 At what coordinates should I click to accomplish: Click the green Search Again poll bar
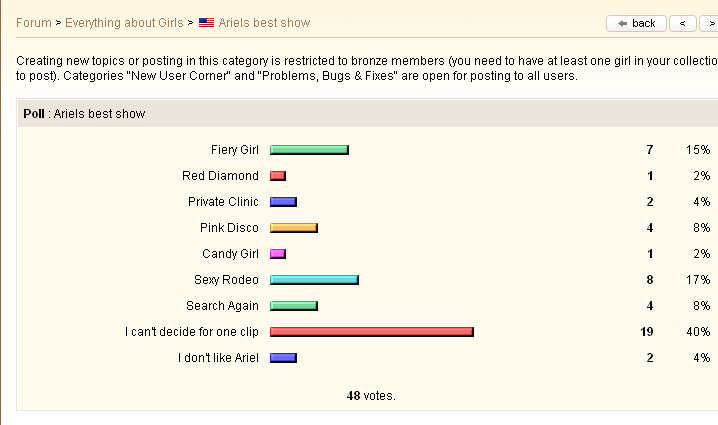(294, 306)
